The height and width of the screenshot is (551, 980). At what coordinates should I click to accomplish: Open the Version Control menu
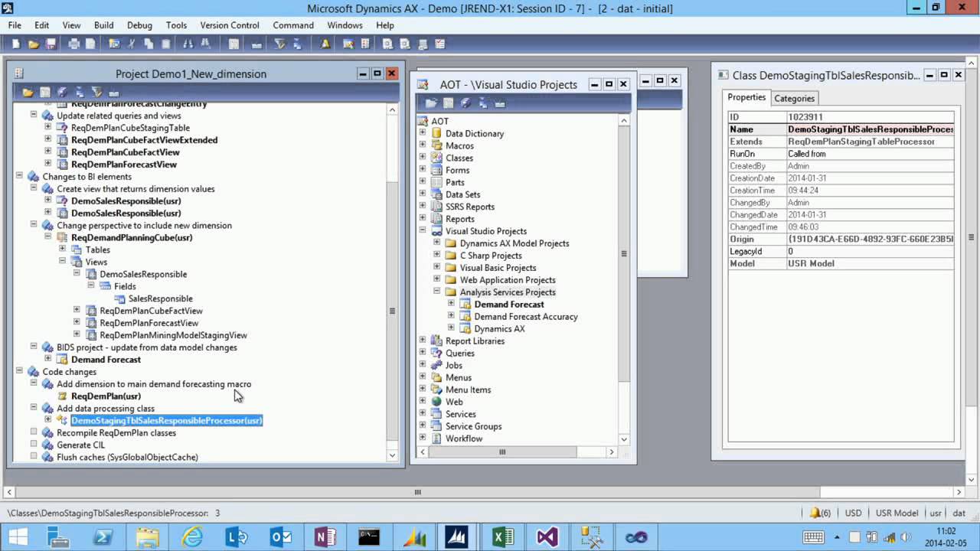point(230,25)
